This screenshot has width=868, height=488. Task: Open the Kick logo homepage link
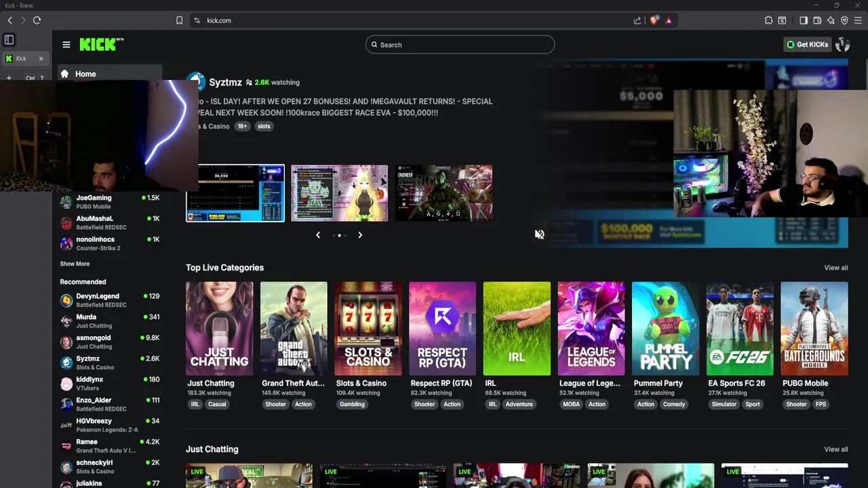[x=102, y=44]
